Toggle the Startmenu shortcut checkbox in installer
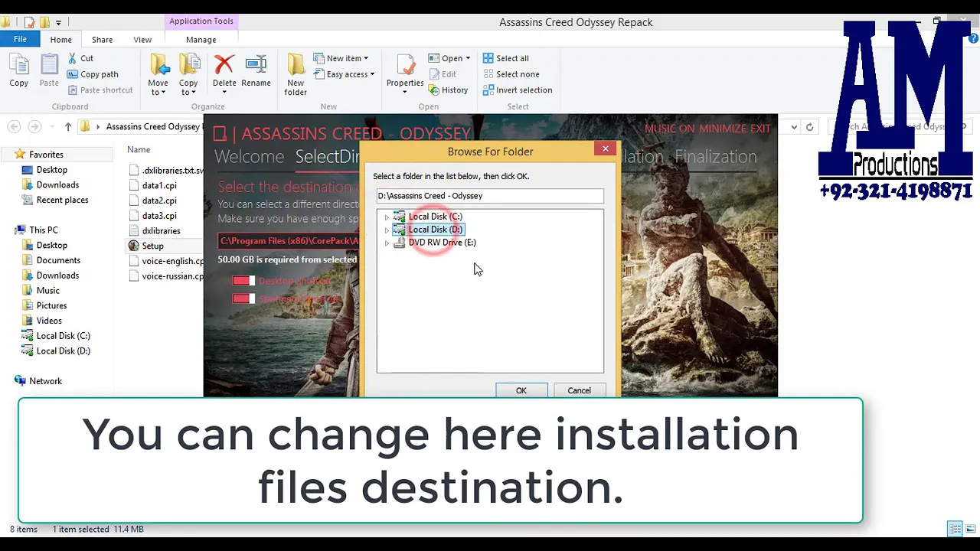 (x=243, y=298)
